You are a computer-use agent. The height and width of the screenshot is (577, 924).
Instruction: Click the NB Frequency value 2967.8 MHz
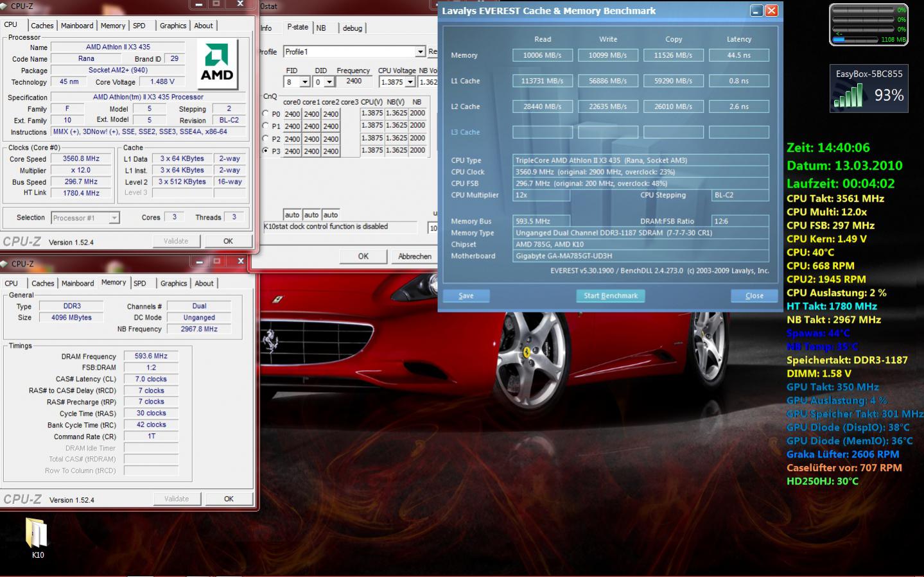199,329
